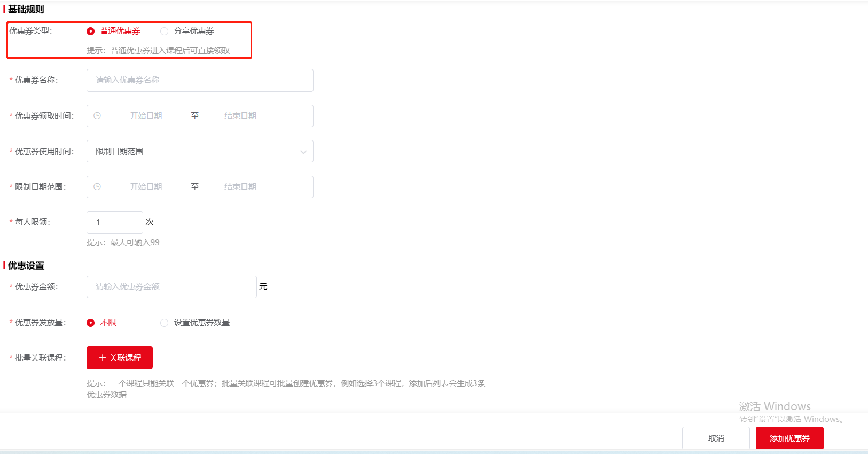Submit with the 添加优惠券 button

(789, 438)
